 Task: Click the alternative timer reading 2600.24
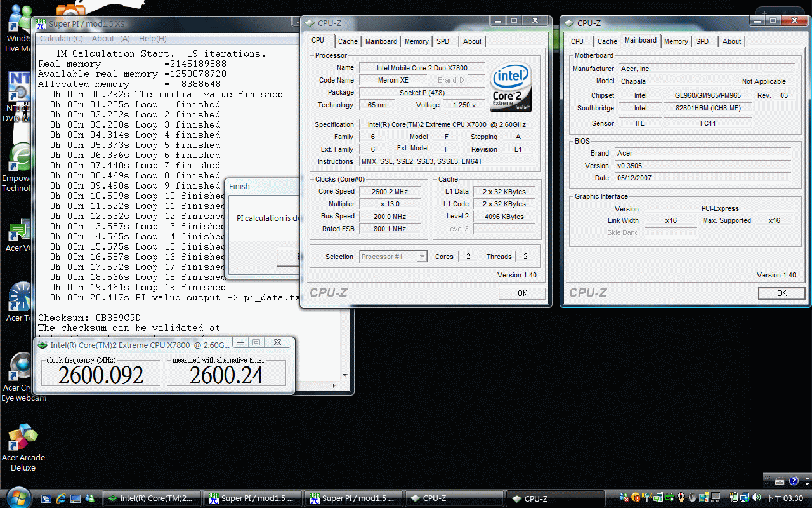click(x=226, y=375)
